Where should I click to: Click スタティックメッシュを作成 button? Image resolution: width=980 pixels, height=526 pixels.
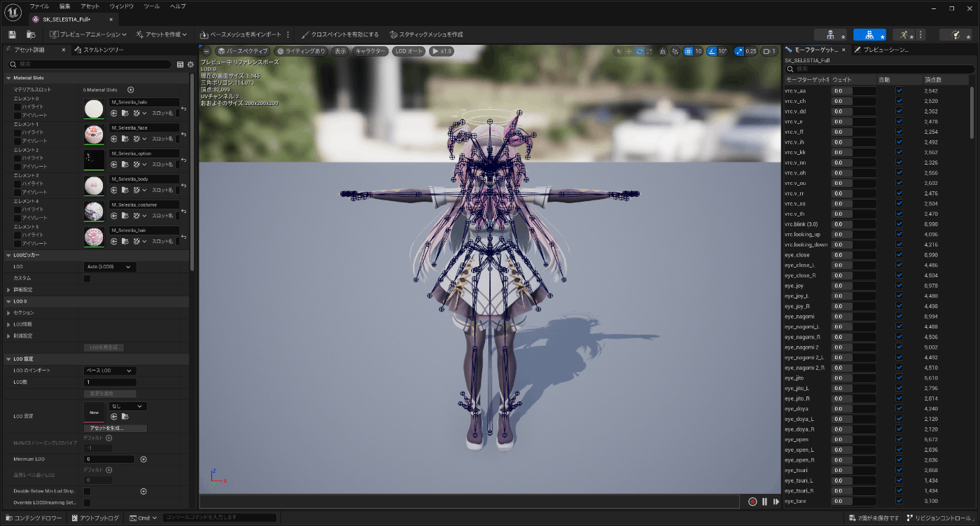[426, 34]
